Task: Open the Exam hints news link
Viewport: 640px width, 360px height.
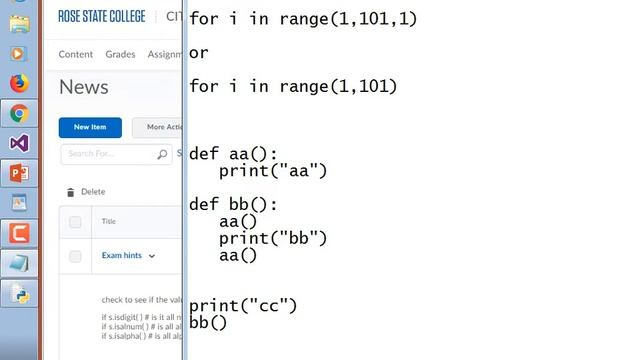Action: [x=122, y=256]
